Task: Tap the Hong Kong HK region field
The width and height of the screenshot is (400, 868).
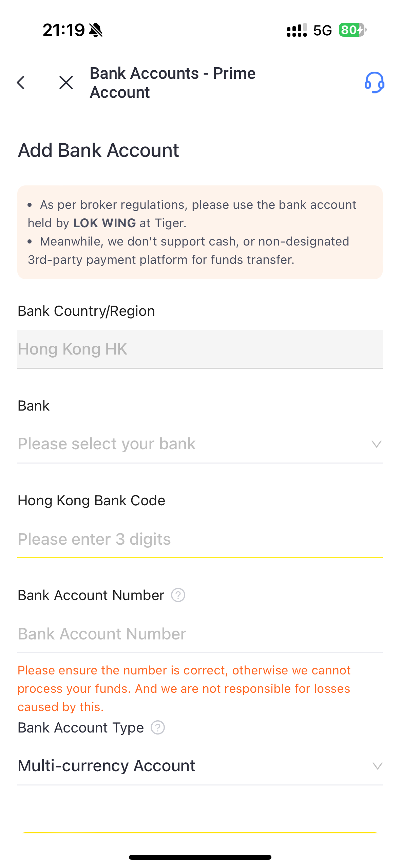Action: click(200, 349)
